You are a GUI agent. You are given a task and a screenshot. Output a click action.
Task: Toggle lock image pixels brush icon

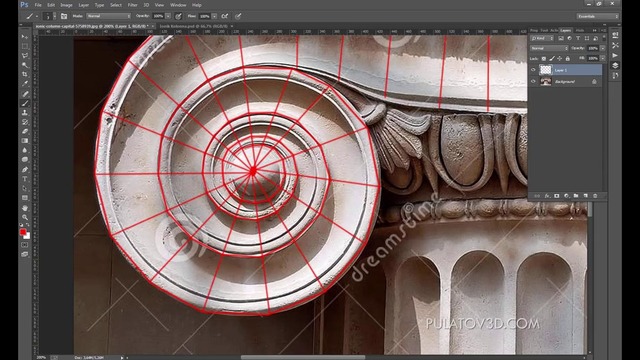[x=552, y=59]
